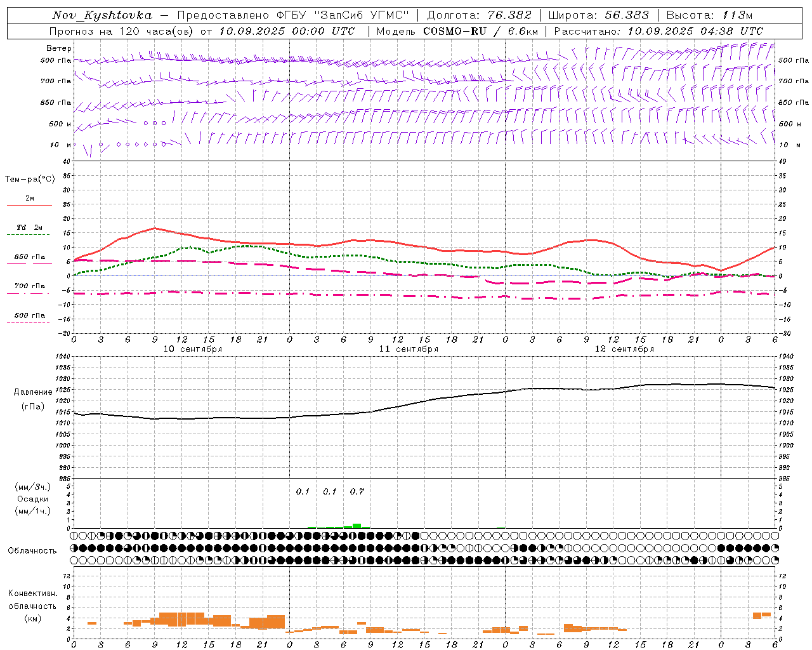Screen dimensions: 812x650
Task: Click the Осадки precipitation label
Action: point(33,499)
